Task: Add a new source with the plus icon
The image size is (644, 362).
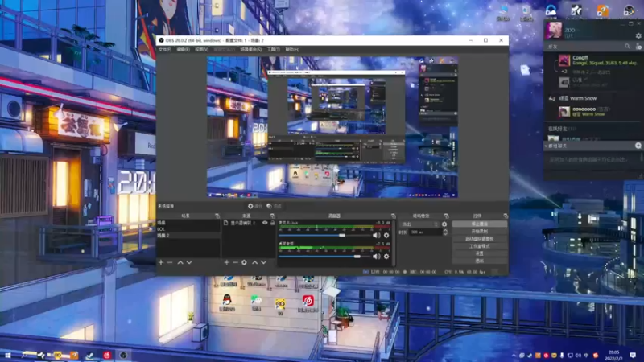Action: tap(226, 262)
